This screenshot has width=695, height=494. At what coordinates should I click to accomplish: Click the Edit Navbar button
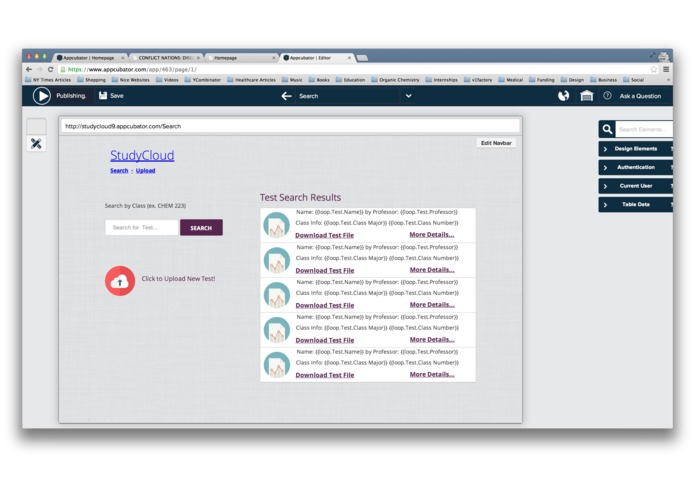[496, 143]
